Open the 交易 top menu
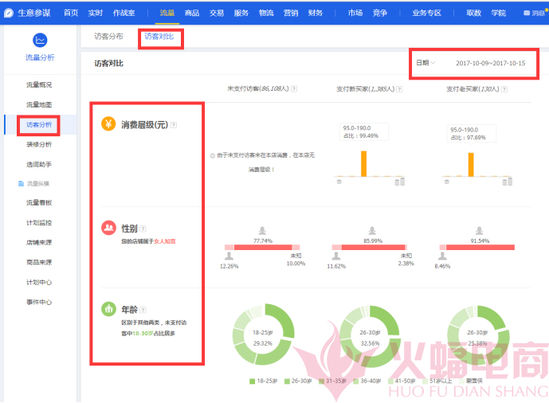The image size is (549, 403). tap(216, 13)
